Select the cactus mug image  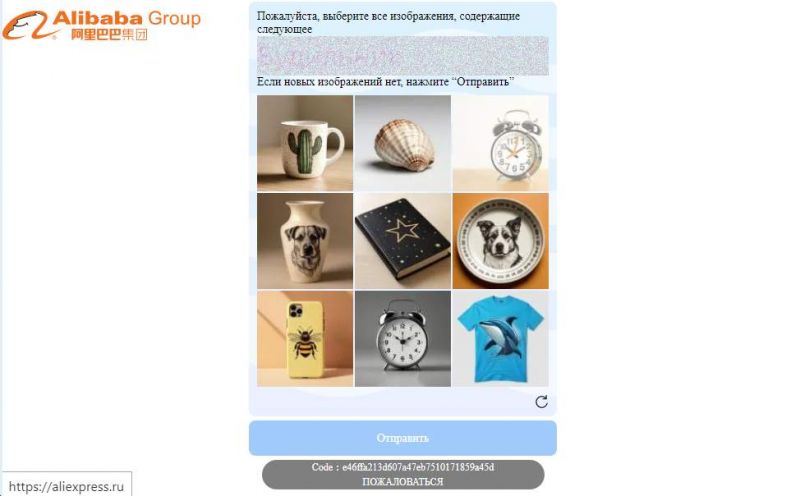click(x=305, y=143)
